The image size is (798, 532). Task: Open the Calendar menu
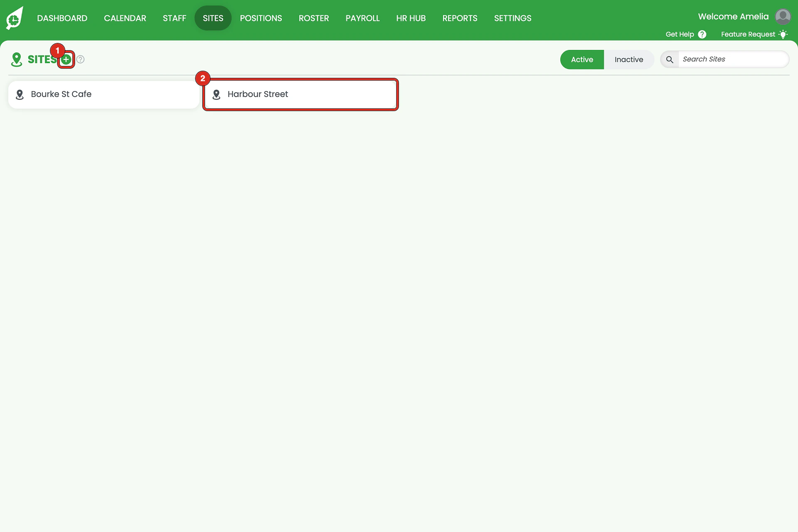[125, 18]
